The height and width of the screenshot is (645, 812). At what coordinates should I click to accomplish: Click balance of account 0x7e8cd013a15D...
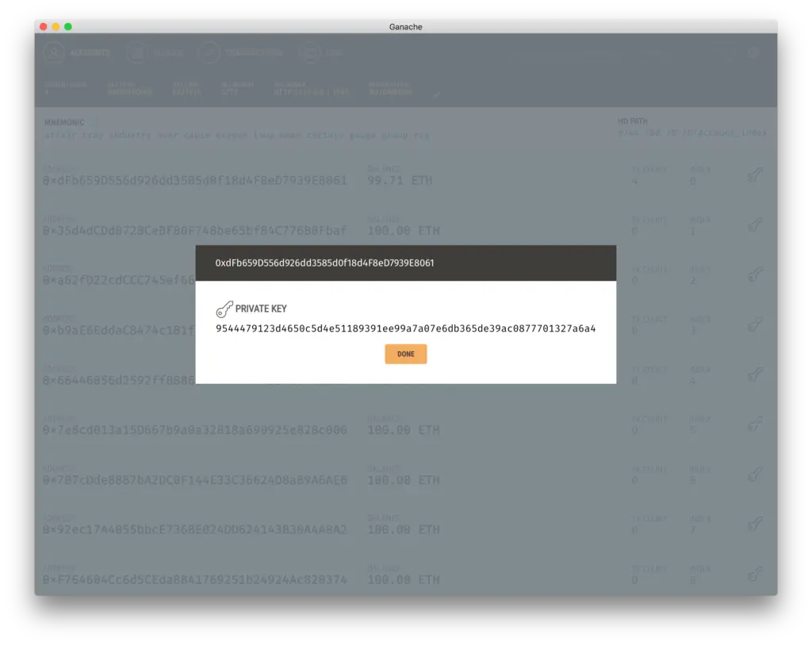tap(404, 430)
